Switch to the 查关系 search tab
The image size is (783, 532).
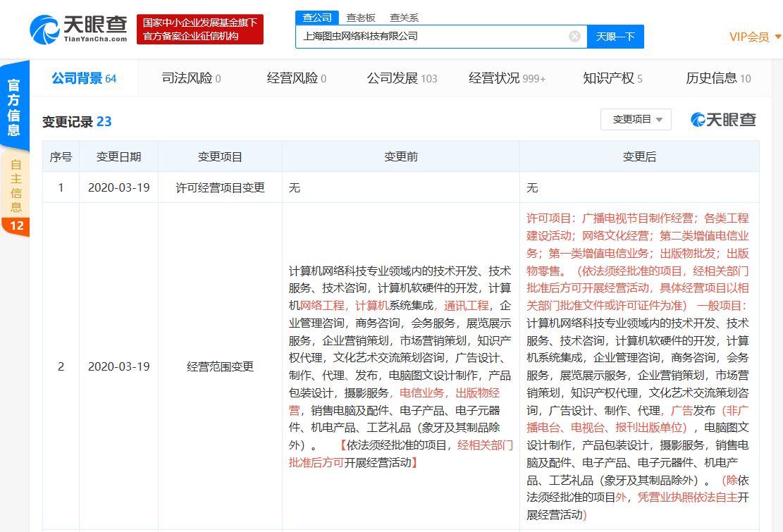(x=404, y=17)
